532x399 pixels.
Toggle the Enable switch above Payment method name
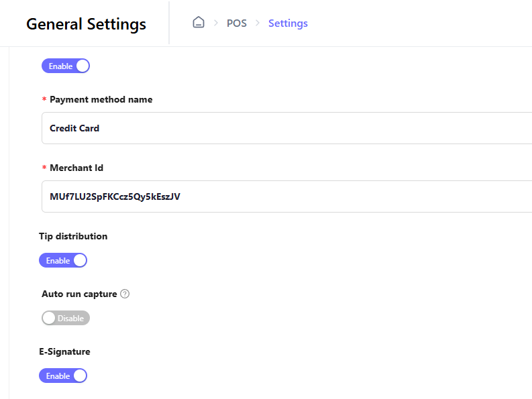point(66,66)
